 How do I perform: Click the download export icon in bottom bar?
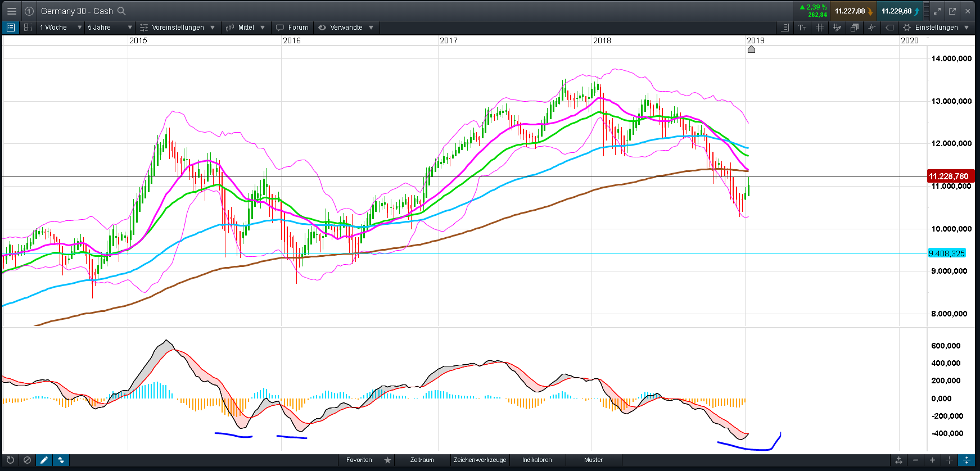(x=898, y=460)
